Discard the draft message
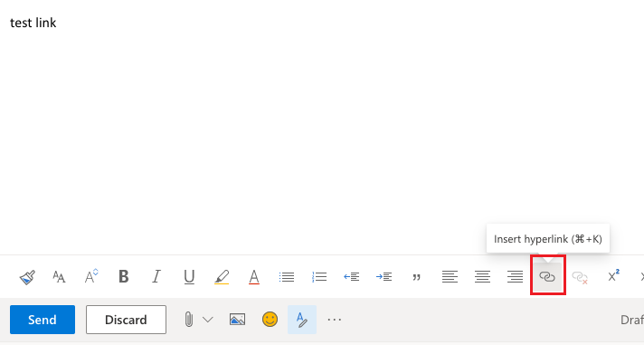The image size is (644, 345). point(126,320)
